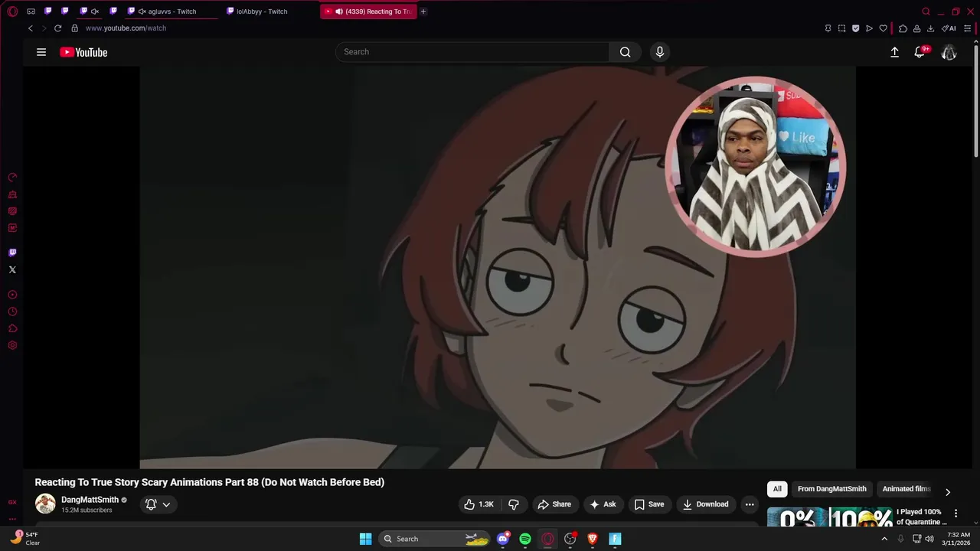This screenshot has width=980, height=551.
Task: Click the Windows taskbar Search box
Action: [x=435, y=539]
